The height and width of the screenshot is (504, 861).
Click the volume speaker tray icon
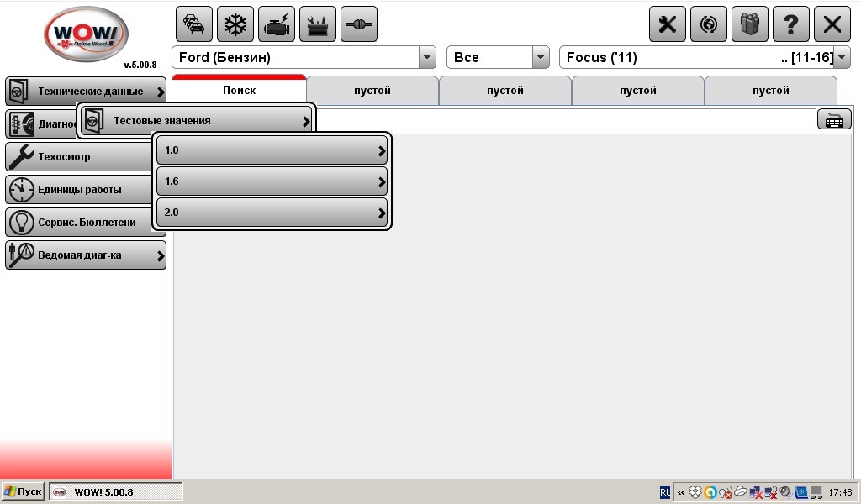[x=785, y=492]
